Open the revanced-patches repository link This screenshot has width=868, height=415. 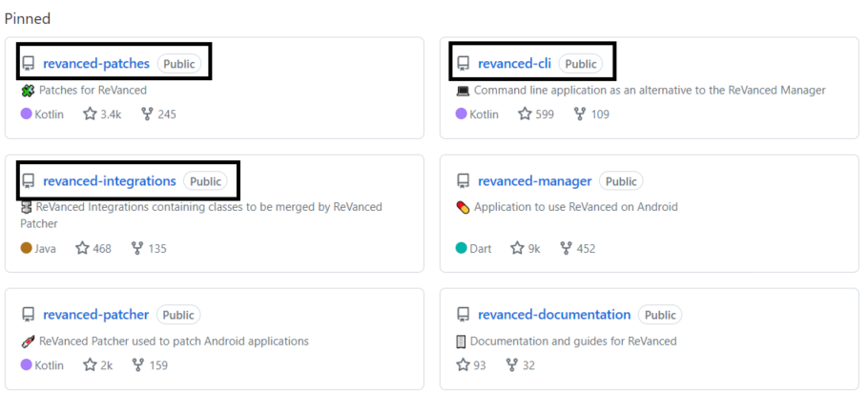point(96,64)
